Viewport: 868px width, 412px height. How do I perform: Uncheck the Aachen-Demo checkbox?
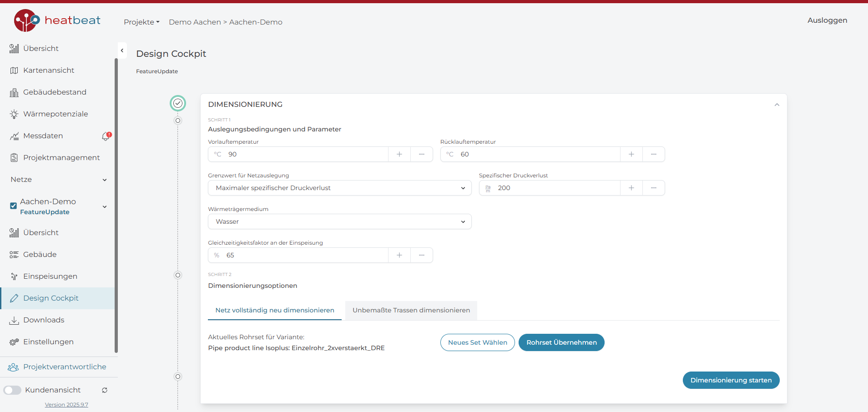coord(14,206)
